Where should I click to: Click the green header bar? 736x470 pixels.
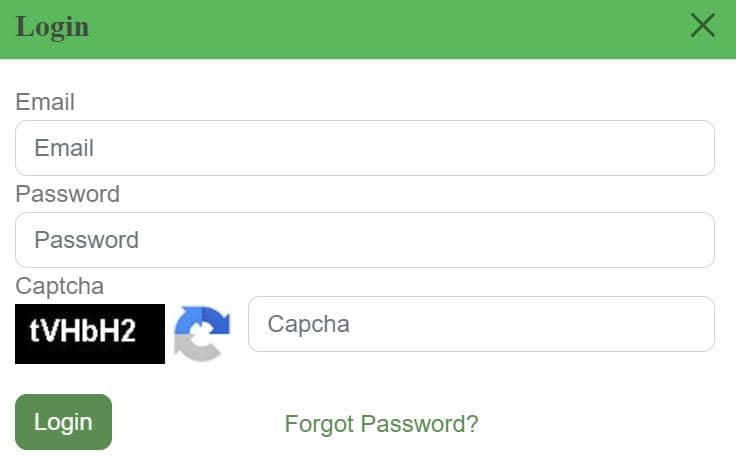tap(380, 28)
